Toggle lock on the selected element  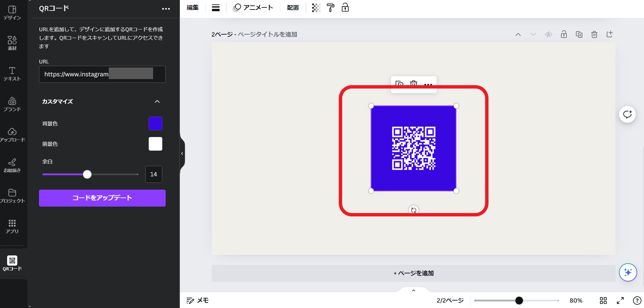345,7
